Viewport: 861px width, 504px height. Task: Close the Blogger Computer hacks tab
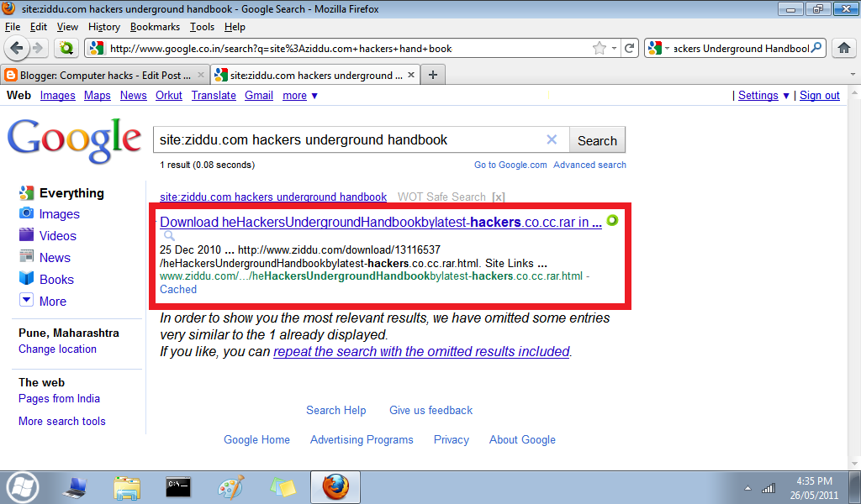200,75
